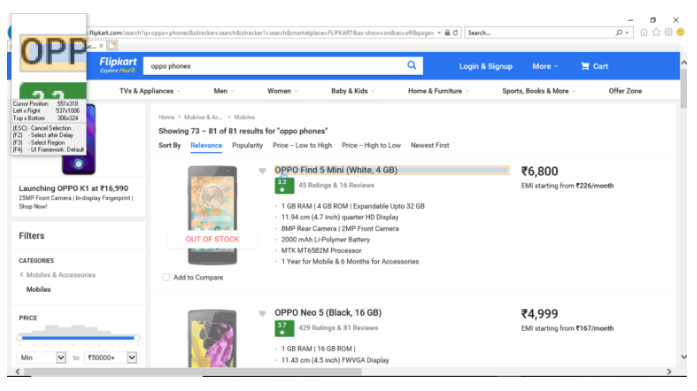This screenshot has height=391, width=697.
Task: Sort by Price Low to High
Action: coord(302,146)
